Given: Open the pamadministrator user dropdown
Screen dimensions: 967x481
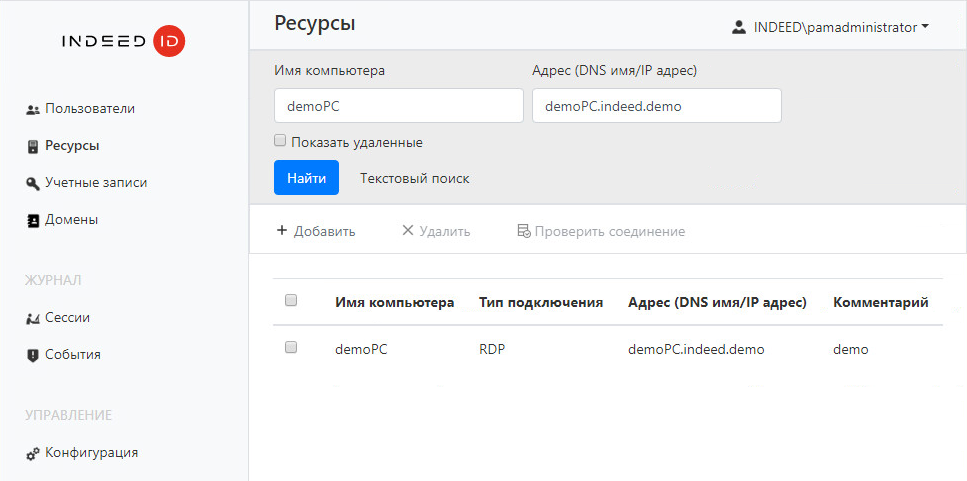Looking at the screenshot, I should [831, 28].
